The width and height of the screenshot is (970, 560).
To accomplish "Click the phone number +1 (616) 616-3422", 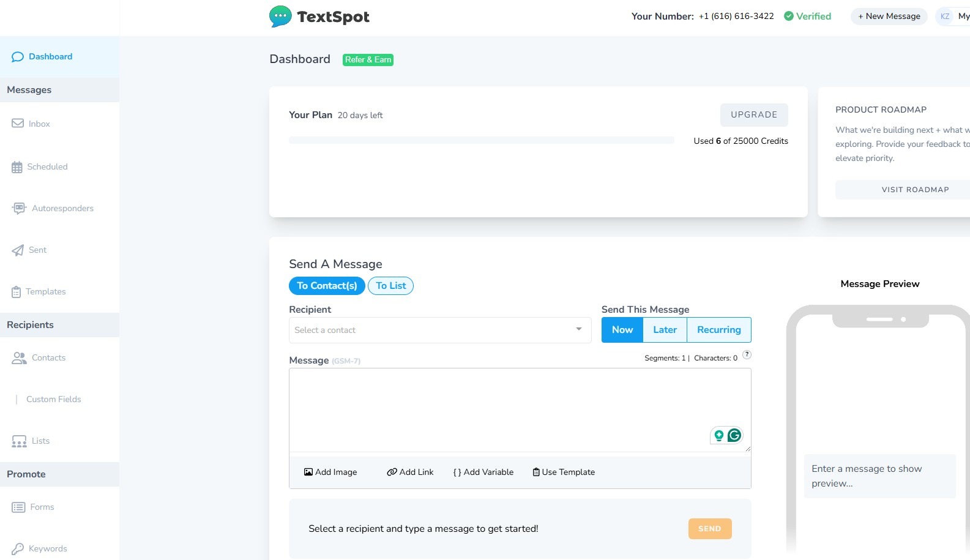I will click(736, 17).
